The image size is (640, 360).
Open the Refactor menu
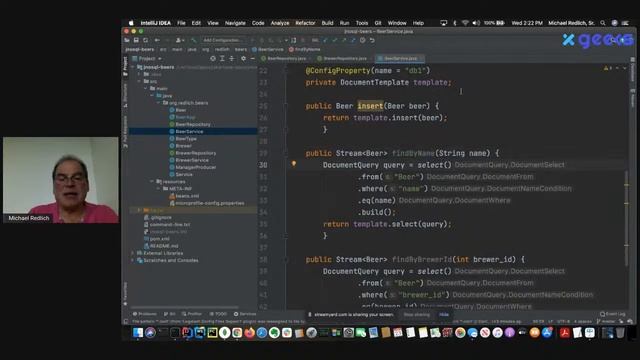point(305,23)
